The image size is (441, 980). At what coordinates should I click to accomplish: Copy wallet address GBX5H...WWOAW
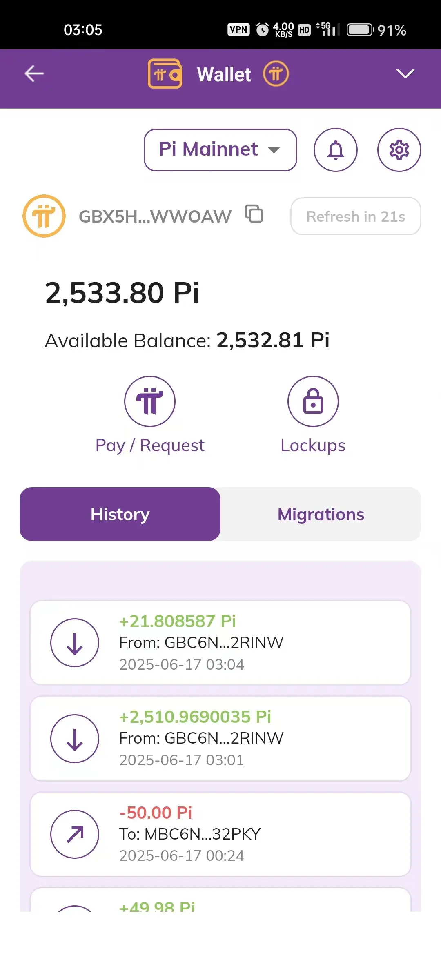click(254, 214)
